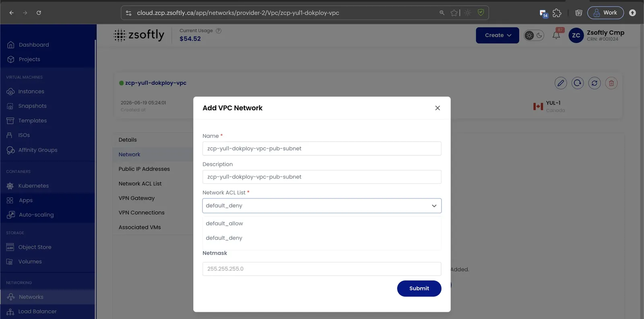
Task: Click the Canada flag icon
Action: click(538, 106)
